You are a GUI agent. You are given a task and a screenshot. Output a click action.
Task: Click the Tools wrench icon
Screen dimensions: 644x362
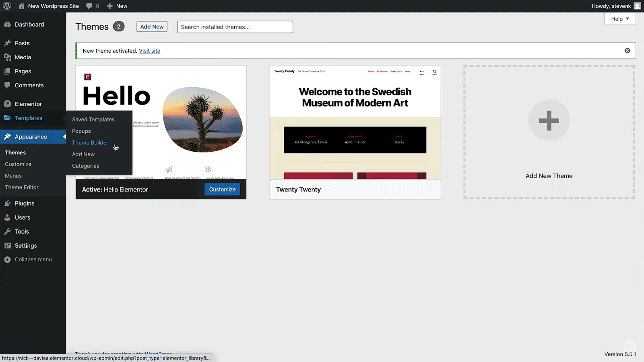7,232
